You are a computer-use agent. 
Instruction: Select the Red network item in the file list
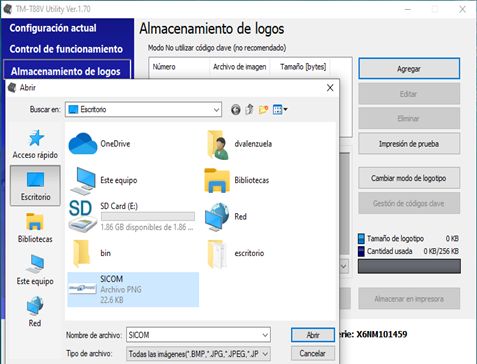coord(226,217)
